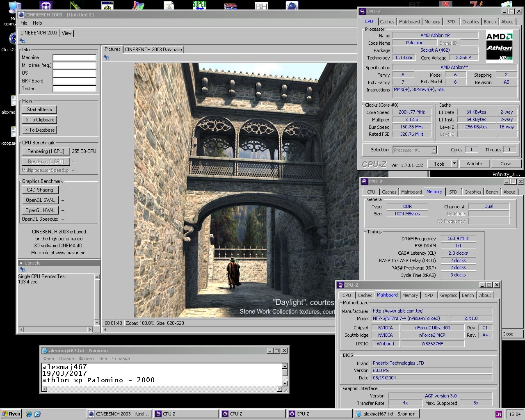This screenshot has height=420, width=525.
Task: Start the OpenGL HW-L test
Action: [40, 210]
